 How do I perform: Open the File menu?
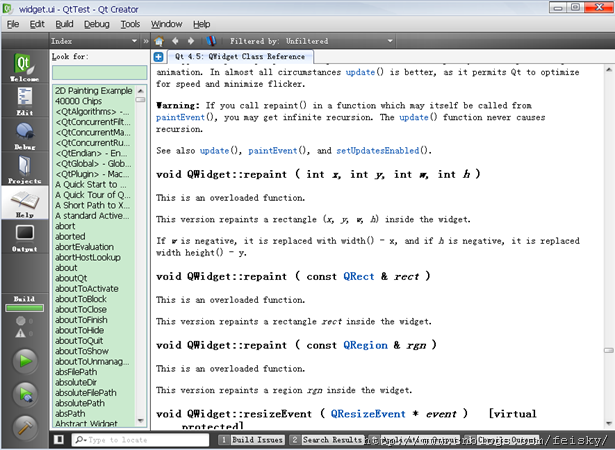(x=13, y=24)
